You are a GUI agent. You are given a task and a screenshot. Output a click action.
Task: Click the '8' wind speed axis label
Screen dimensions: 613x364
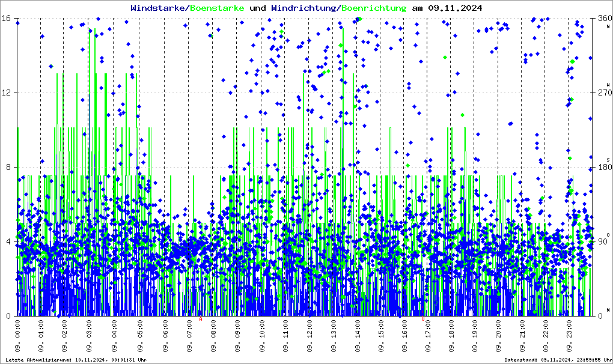(x=8, y=167)
